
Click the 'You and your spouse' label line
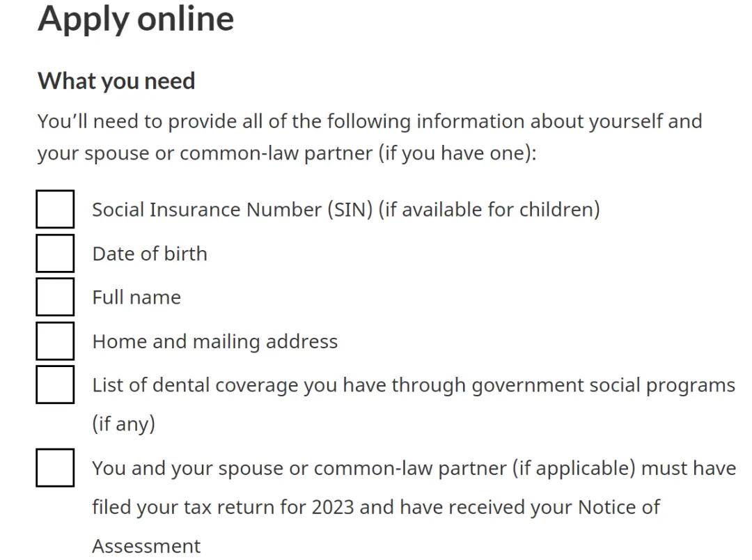[414, 468]
